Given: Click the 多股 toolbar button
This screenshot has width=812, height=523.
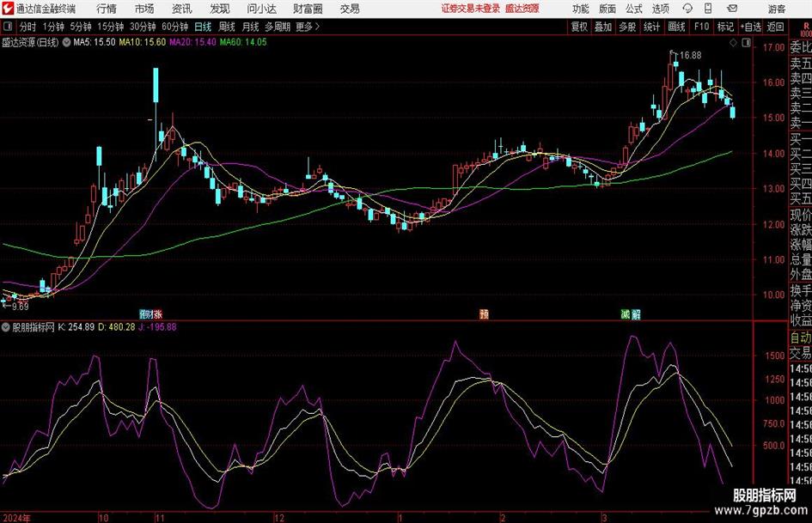Looking at the screenshot, I should pos(627,27).
